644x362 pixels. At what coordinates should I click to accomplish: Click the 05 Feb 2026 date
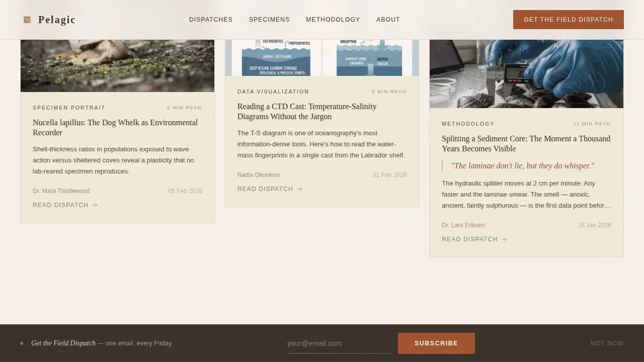pos(185,191)
